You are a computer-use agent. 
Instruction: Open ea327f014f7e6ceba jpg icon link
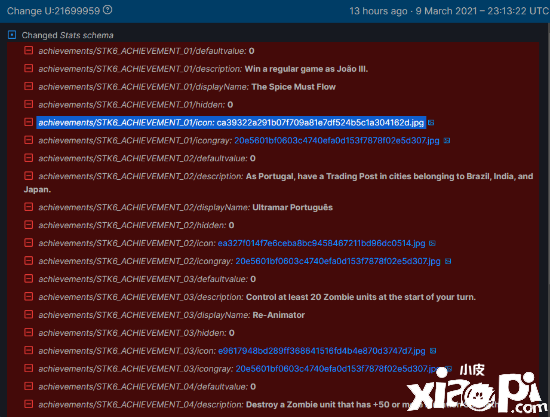321,243
